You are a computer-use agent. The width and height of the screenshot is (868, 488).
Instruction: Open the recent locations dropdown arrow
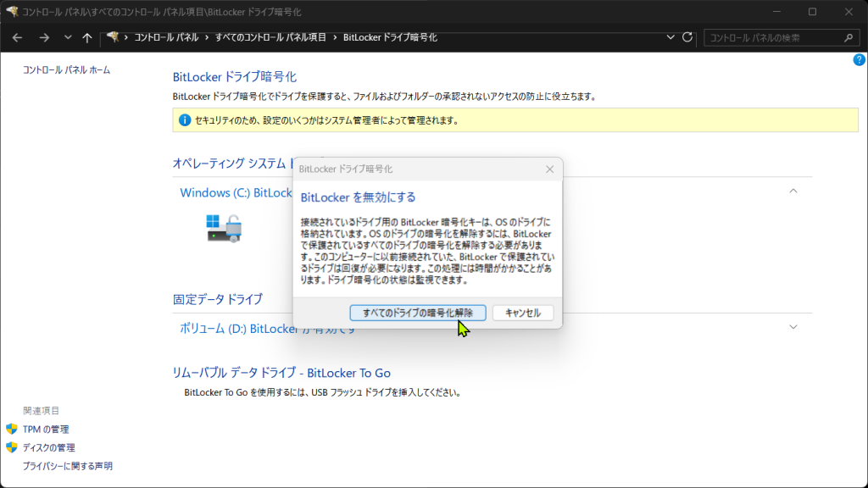click(x=66, y=38)
